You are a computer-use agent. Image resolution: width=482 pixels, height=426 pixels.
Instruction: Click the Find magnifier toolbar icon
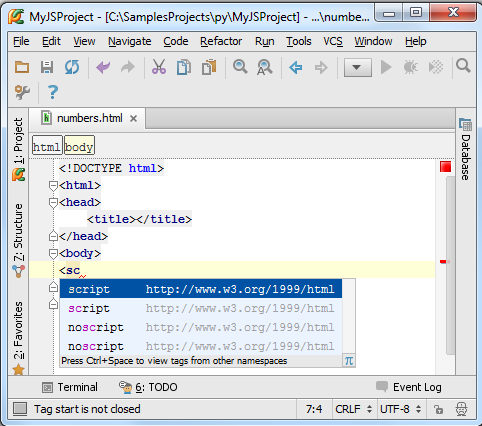240,67
